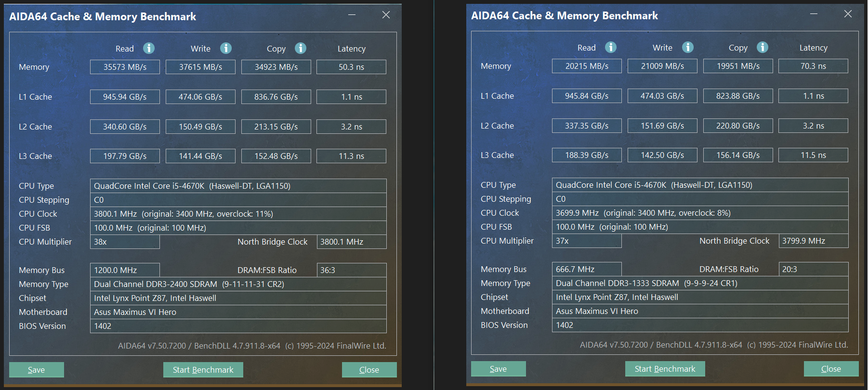Select L3 Cache read 197.79 GB/s
The image size is (868, 390).
125,156
